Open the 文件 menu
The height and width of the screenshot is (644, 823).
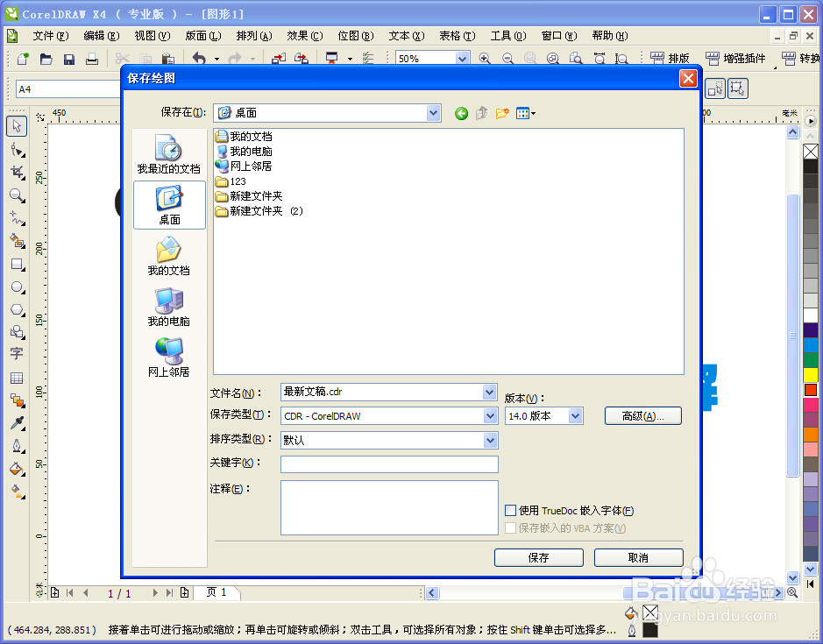pyautogui.click(x=50, y=36)
